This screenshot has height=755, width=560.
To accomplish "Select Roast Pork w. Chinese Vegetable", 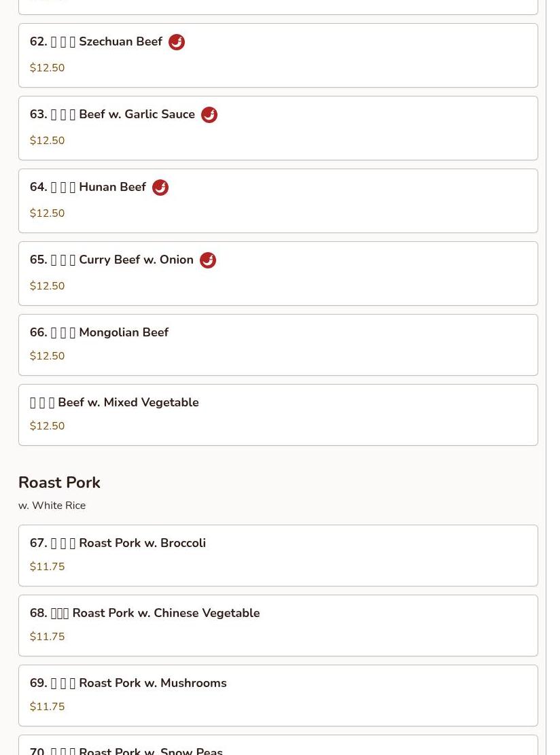I will coord(278,625).
